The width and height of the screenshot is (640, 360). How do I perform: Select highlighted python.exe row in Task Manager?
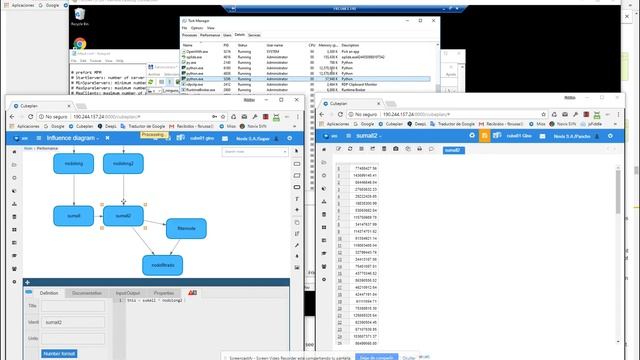click(x=306, y=79)
